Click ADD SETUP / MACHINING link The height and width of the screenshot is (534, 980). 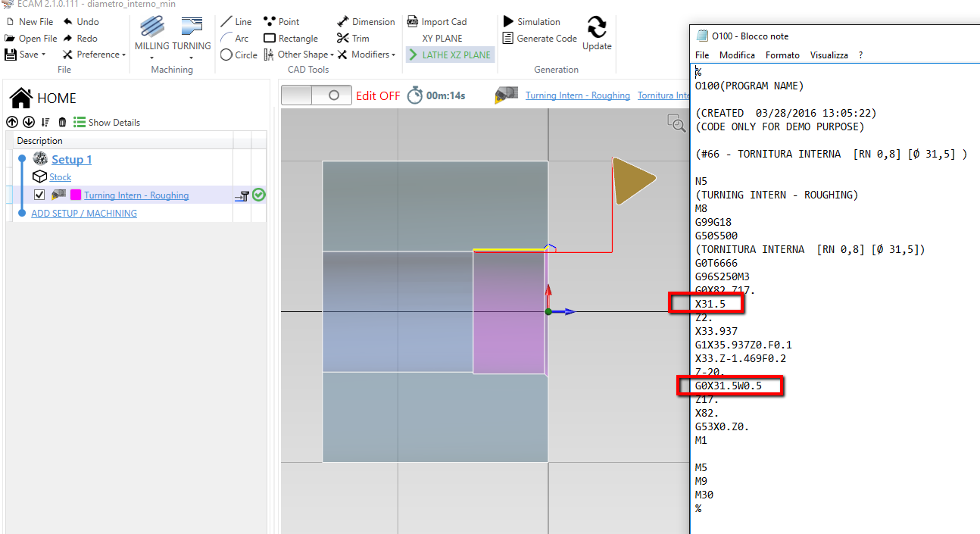(x=84, y=214)
